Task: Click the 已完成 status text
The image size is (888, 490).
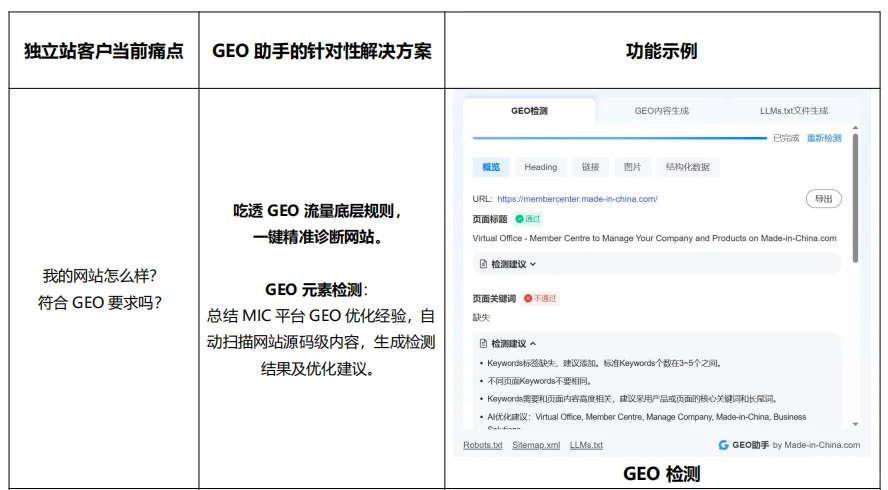Action: 786,138
